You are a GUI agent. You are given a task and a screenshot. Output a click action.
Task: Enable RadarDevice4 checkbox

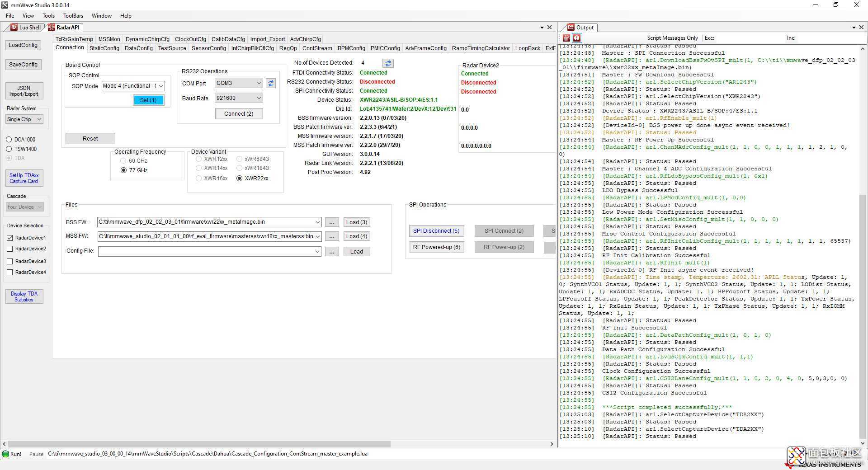[x=10, y=272]
